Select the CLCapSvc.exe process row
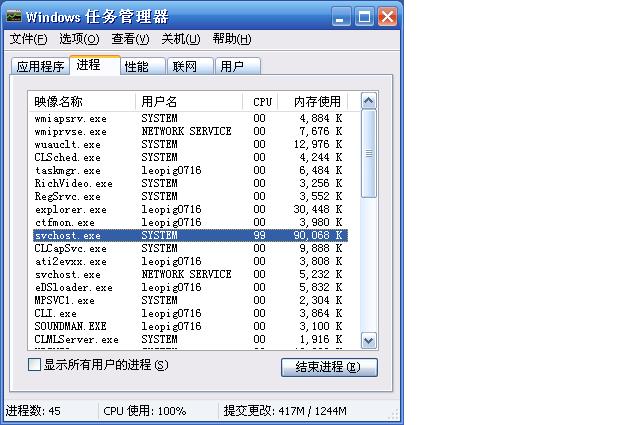This screenshot has height=425, width=640. click(x=190, y=249)
